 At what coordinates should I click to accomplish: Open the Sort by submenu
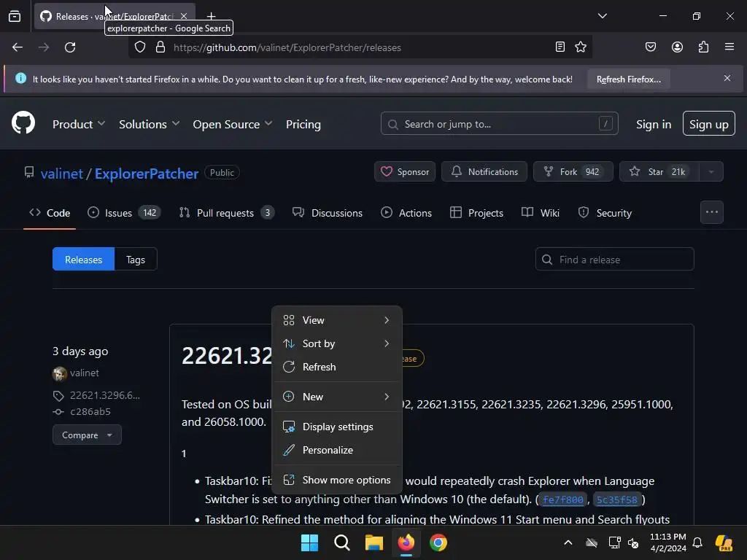(337, 344)
